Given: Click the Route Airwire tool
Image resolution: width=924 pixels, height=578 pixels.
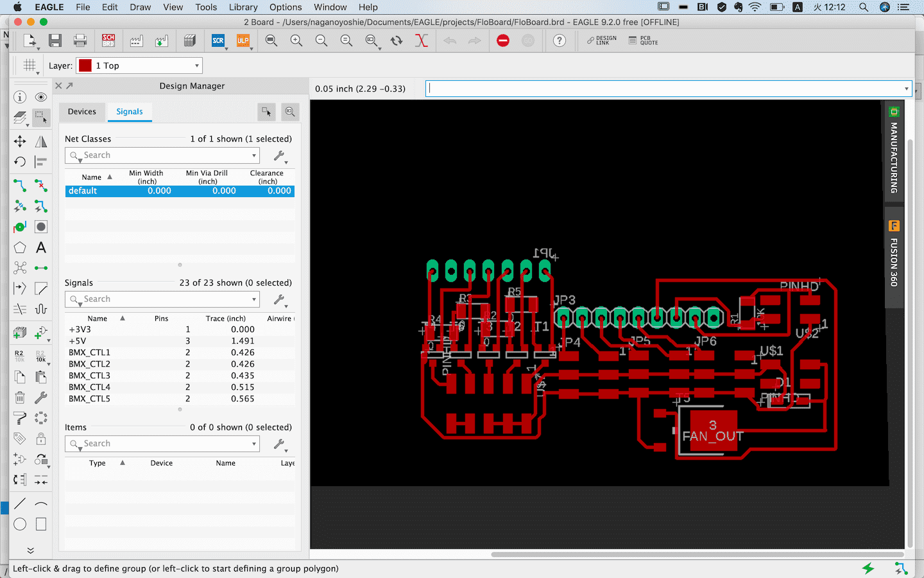Looking at the screenshot, I should (x=20, y=186).
